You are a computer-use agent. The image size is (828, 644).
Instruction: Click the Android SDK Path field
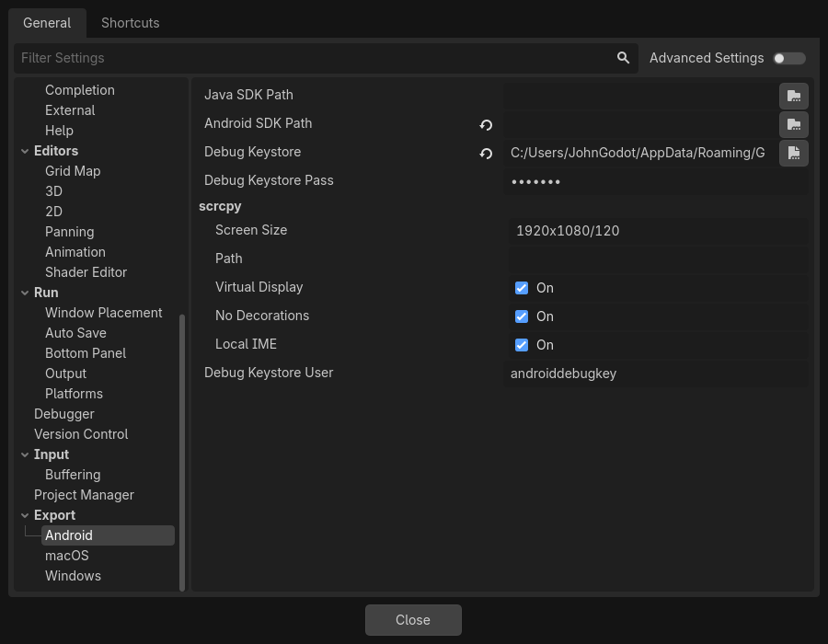pyautogui.click(x=640, y=124)
